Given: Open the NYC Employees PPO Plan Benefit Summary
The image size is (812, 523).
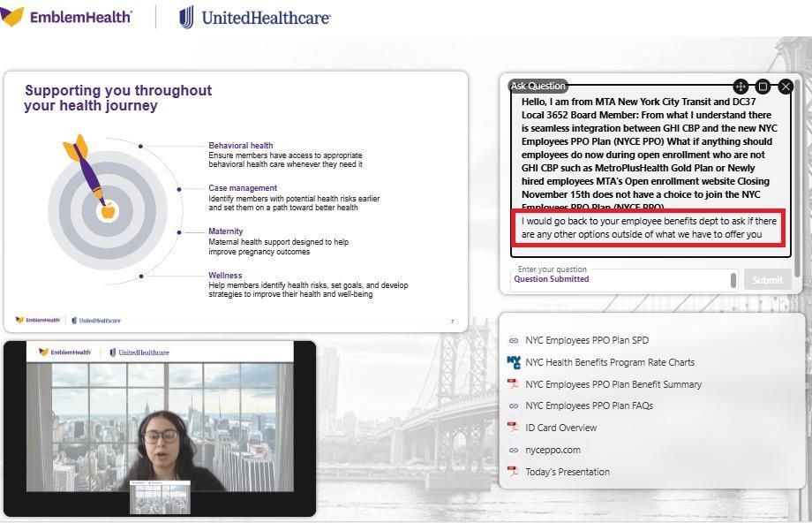Looking at the screenshot, I should (613, 384).
